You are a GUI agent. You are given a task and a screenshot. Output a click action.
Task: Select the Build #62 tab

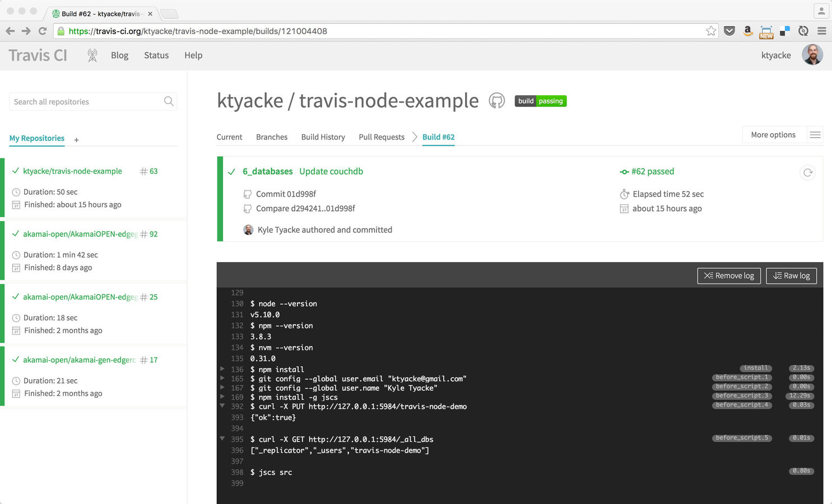pos(438,137)
